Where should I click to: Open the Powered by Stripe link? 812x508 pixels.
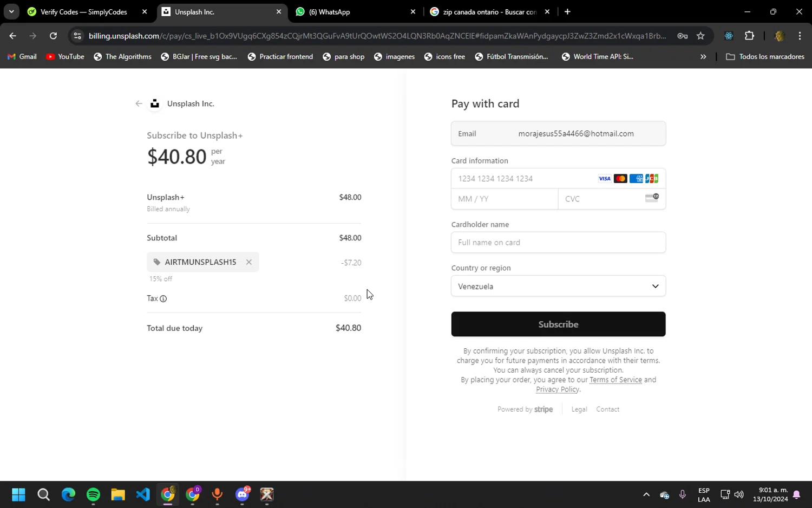(x=525, y=409)
